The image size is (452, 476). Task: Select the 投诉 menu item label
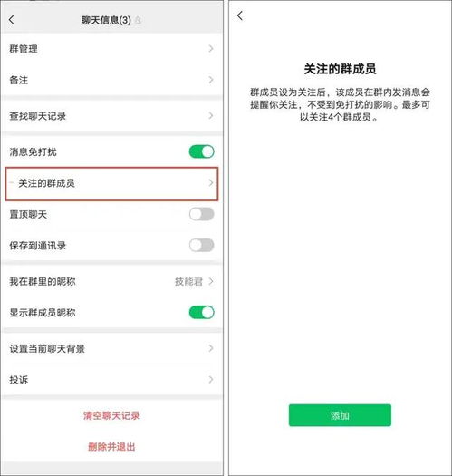[19, 380]
